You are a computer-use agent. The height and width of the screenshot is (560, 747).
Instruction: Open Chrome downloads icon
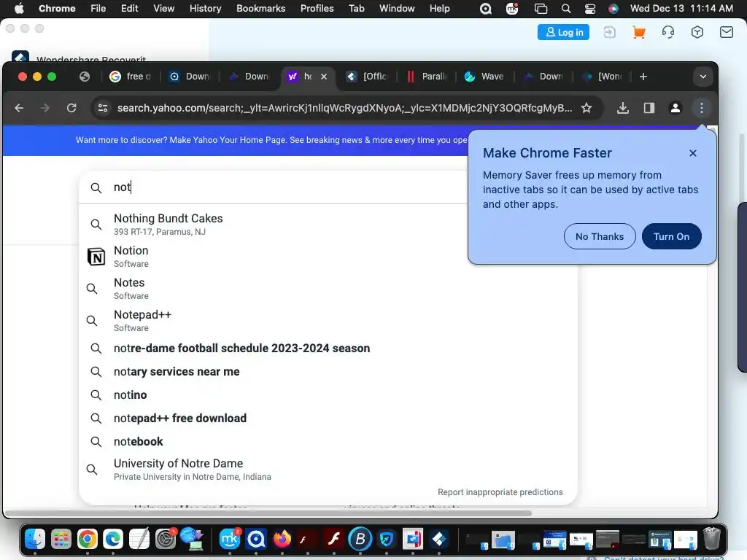pyautogui.click(x=623, y=108)
